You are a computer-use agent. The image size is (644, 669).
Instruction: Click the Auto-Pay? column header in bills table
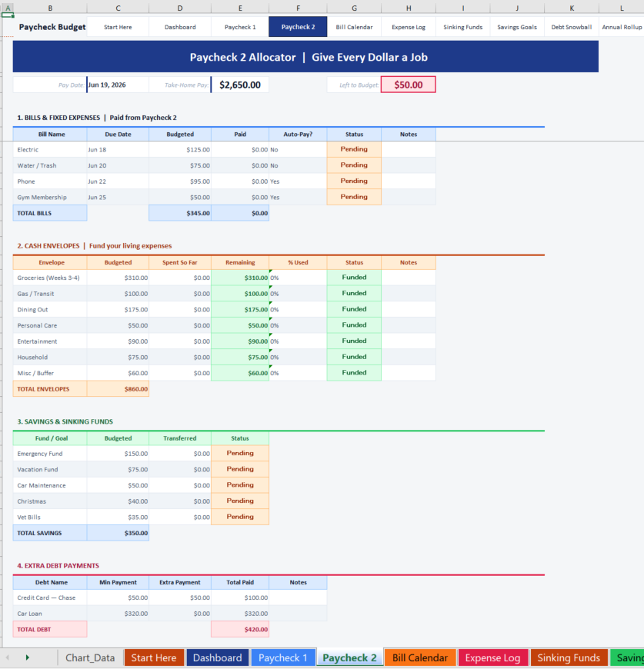coord(298,134)
